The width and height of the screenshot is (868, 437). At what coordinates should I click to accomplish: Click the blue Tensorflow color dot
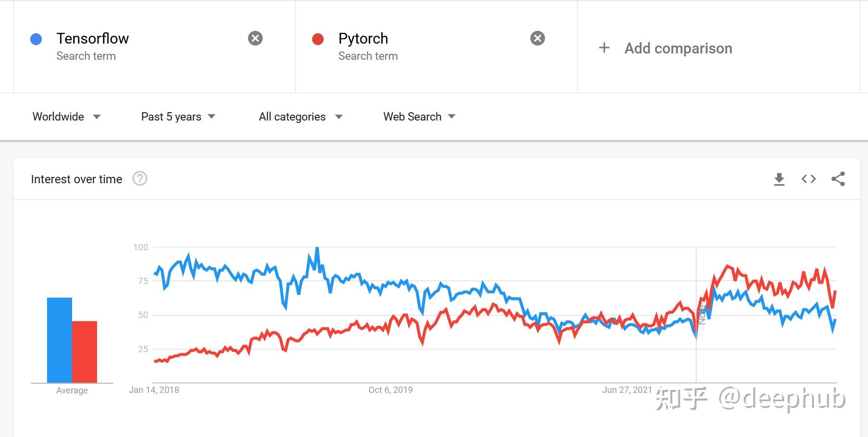tap(36, 39)
